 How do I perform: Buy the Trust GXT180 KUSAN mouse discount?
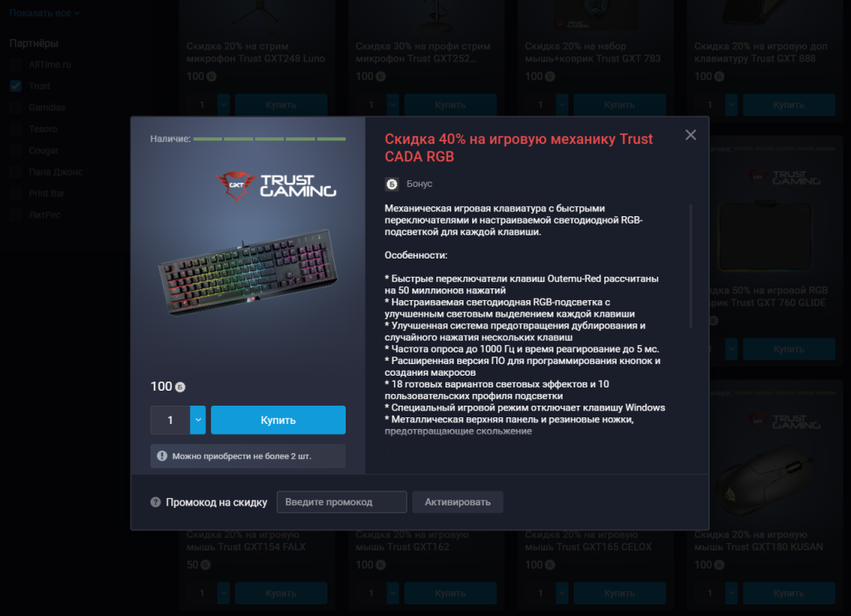tap(789, 594)
